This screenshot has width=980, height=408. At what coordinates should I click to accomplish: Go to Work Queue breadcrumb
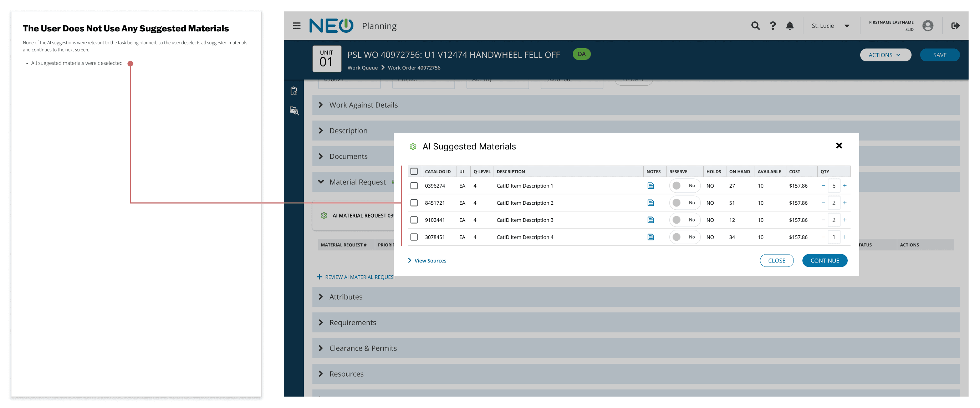tap(362, 68)
